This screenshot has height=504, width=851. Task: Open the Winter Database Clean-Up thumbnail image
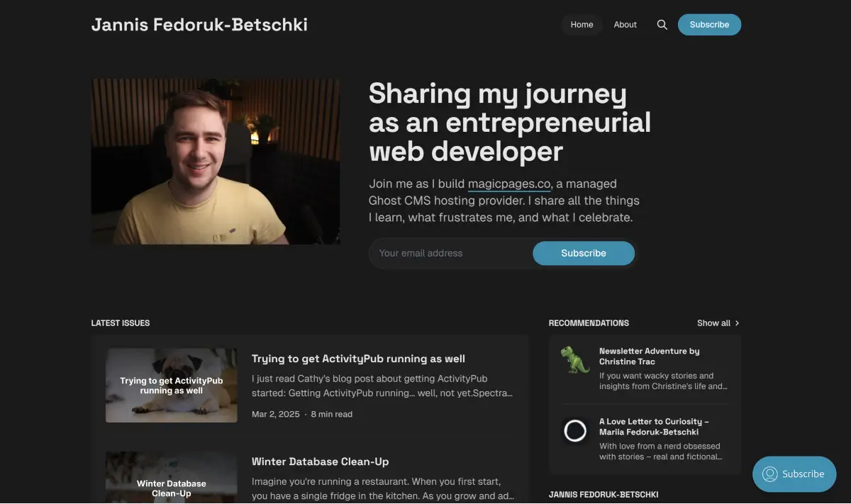coord(171,478)
